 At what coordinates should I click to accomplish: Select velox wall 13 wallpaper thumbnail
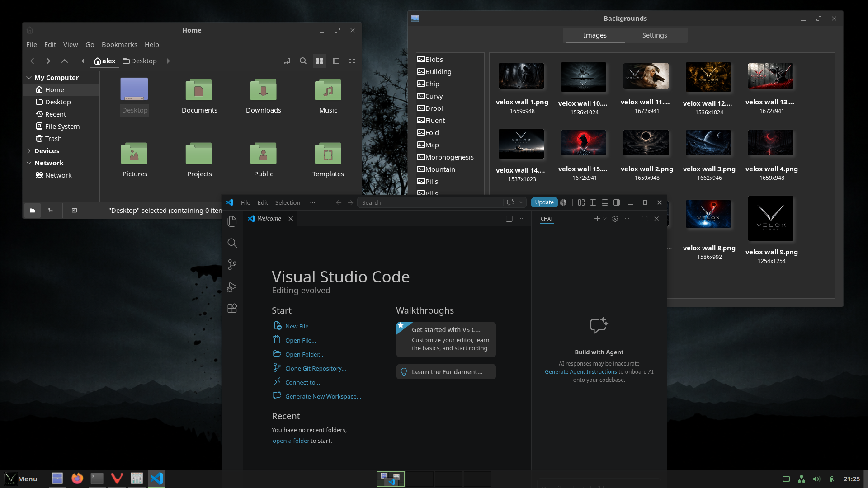click(x=771, y=76)
